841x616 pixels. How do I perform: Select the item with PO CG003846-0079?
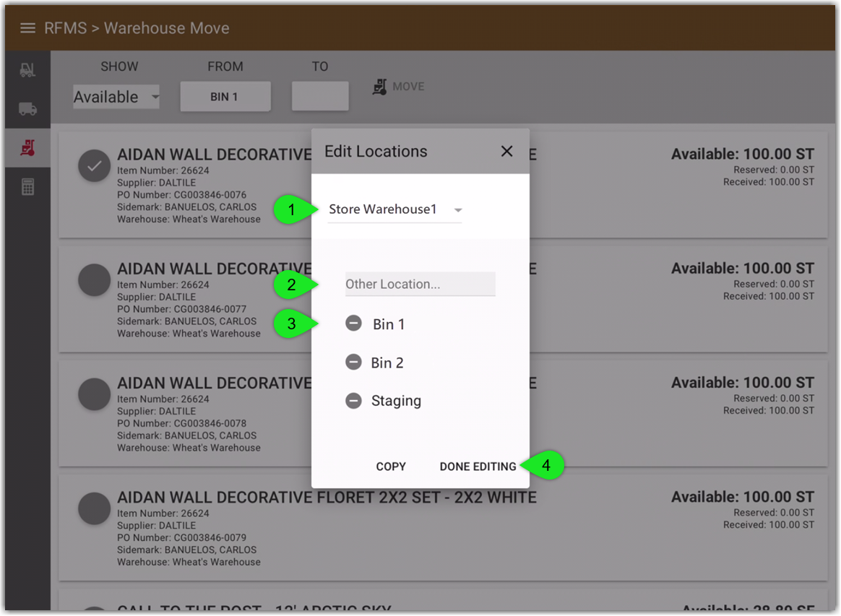[x=95, y=508]
